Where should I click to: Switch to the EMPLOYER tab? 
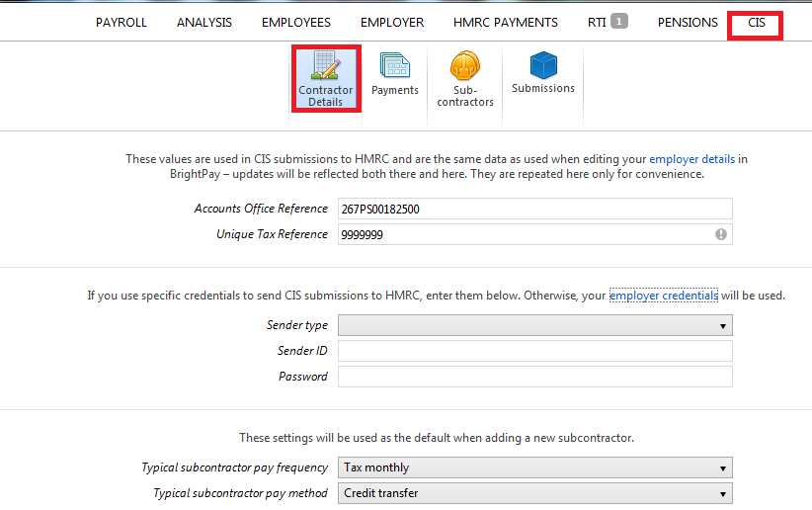(392, 23)
